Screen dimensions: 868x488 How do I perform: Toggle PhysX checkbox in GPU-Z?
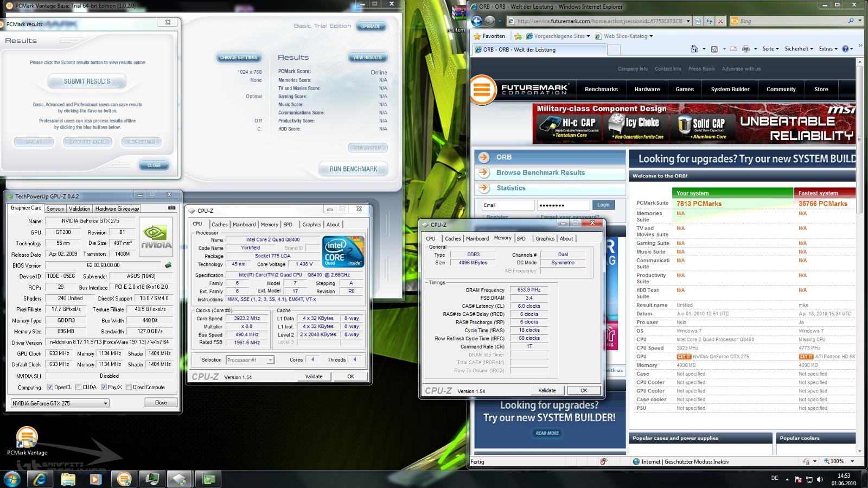104,388
